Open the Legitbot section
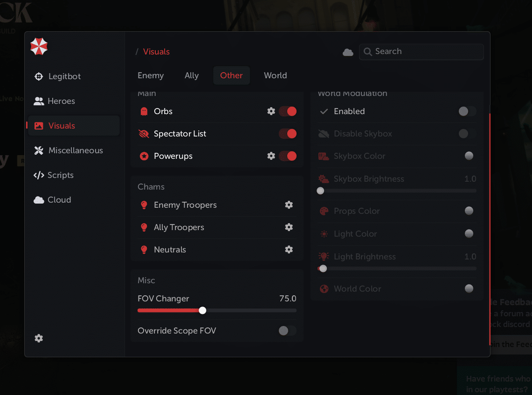Viewport: 532px width, 395px height. point(64,76)
